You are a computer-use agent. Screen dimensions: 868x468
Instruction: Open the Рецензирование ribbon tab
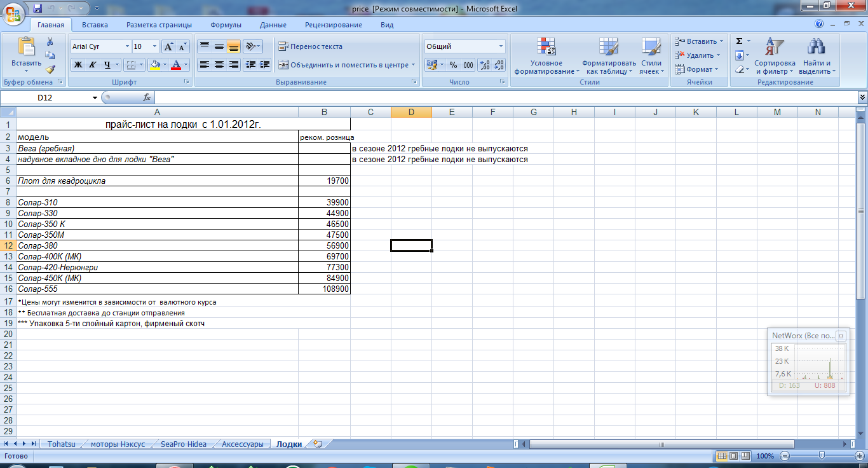pos(334,25)
